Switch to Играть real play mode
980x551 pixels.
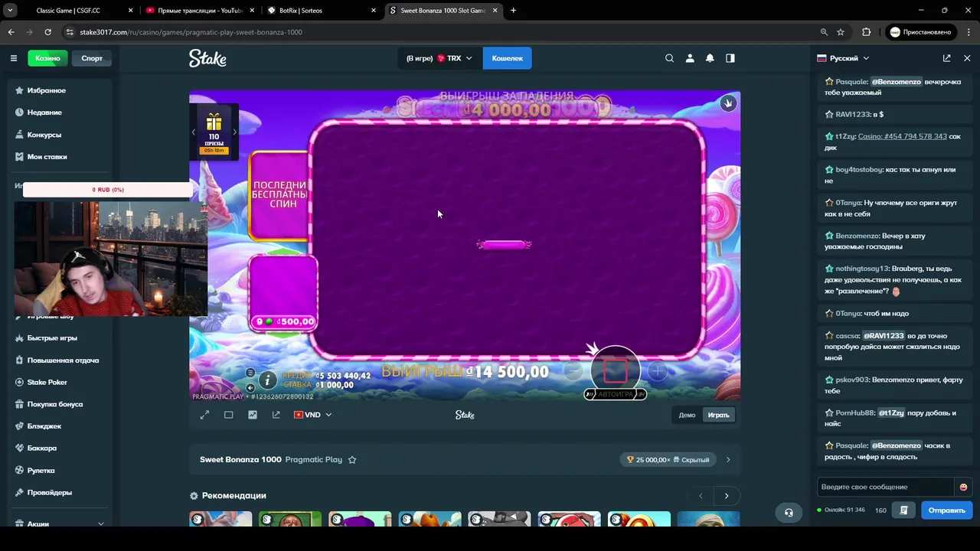718,415
